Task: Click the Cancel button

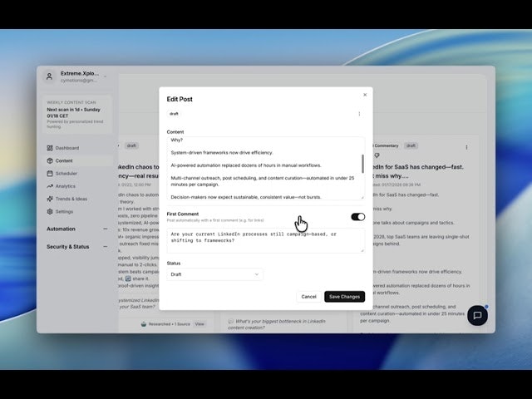Action: coord(308,297)
